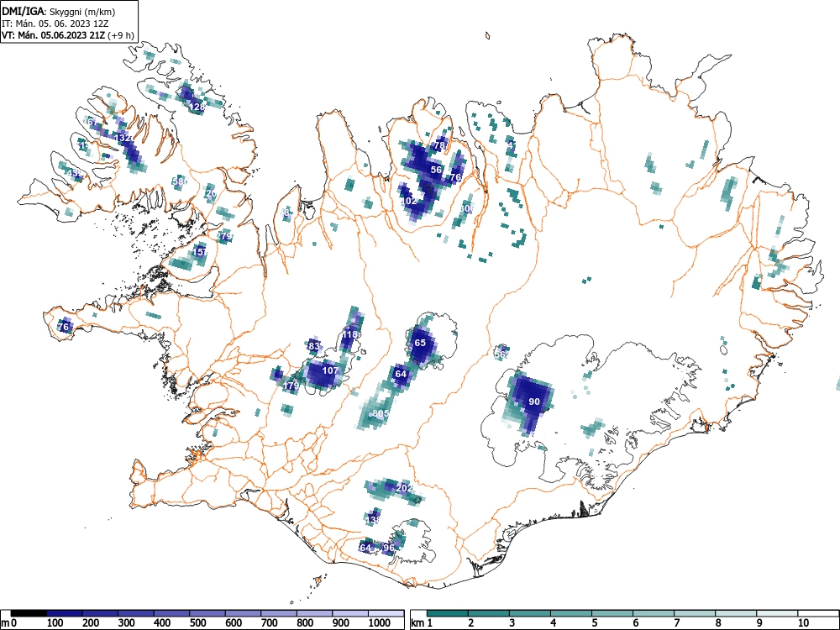
Task: Pick the legend swatch between 100 and 200
Action: point(65,613)
